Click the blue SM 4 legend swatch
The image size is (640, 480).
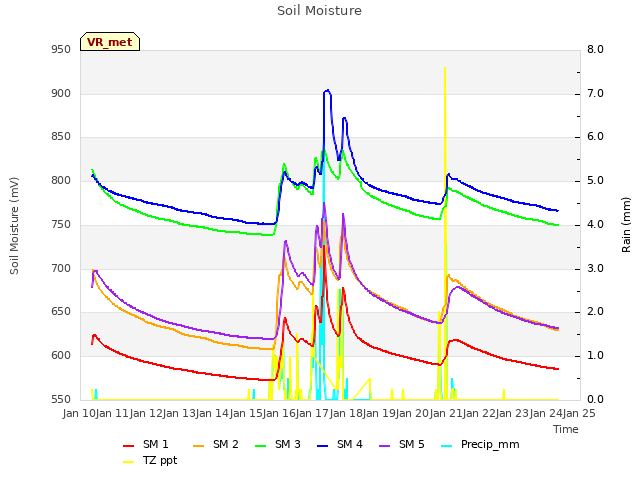pos(322,446)
